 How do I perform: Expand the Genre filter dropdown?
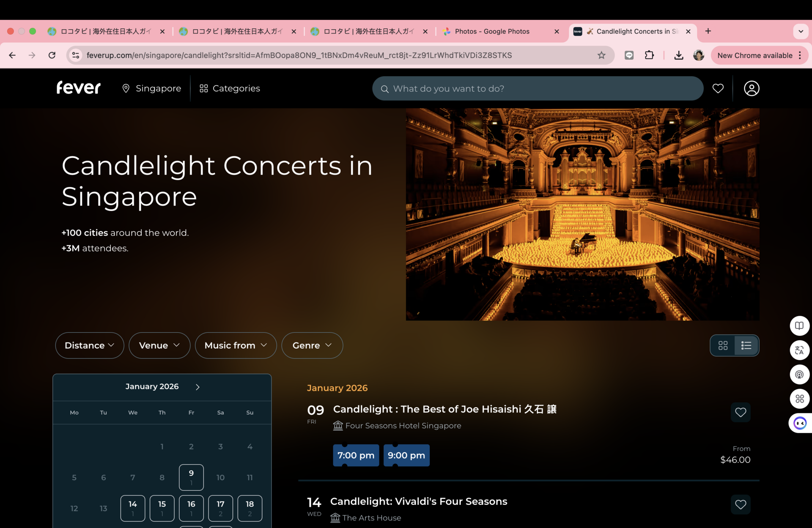click(312, 345)
